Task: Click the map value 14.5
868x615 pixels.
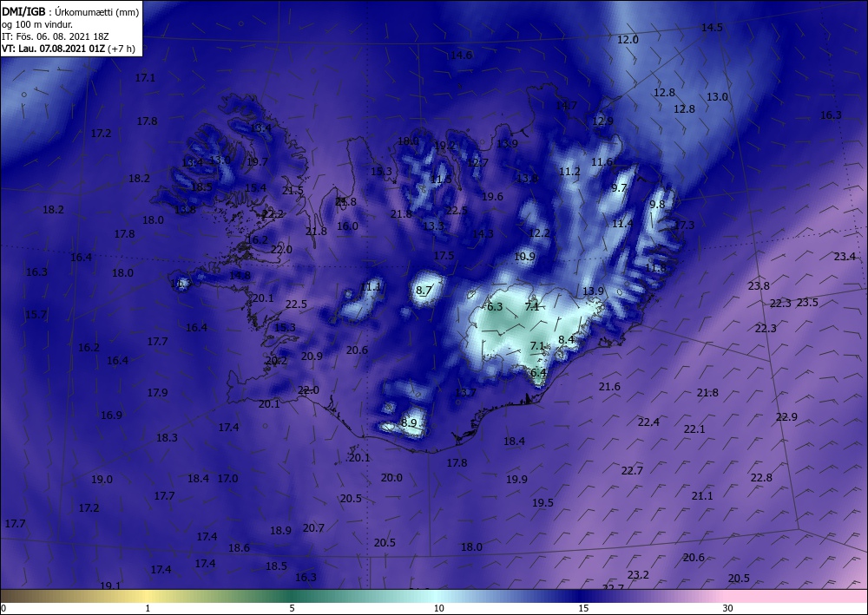Action: (712, 27)
